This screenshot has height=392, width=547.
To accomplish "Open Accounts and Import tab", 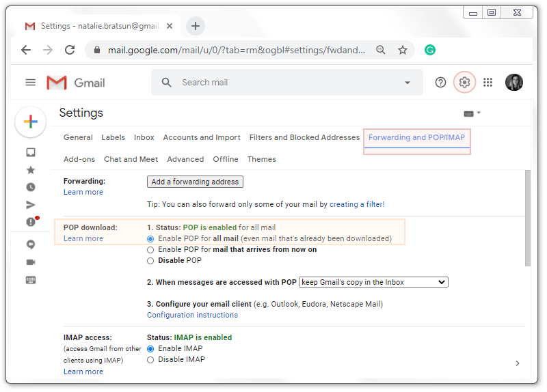I will point(202,138).
